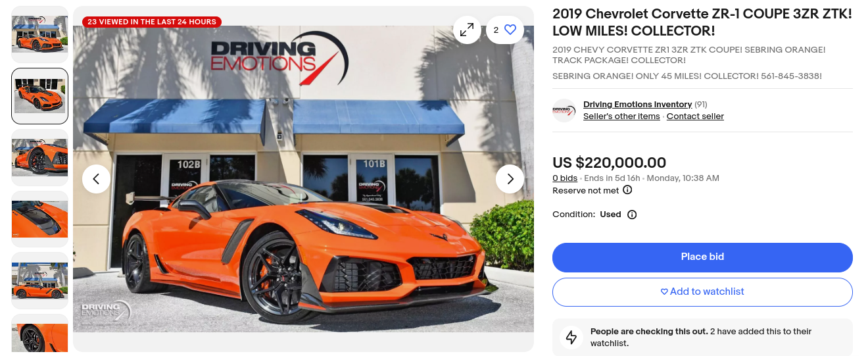Open the partially visible last wheel thumbnail
The height and width of the screenshot is (356, 868).
point(39,333)
